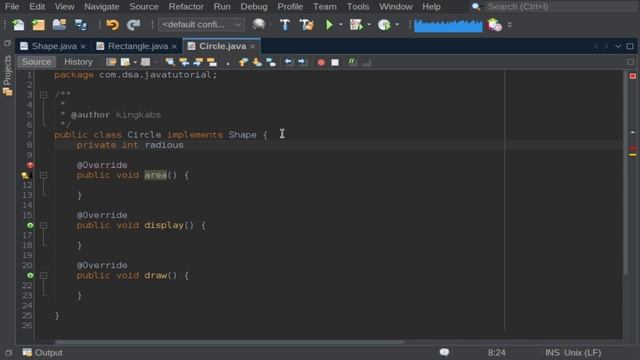Screen dimensions: 640x360
Task: Close the Shape.java tab
Action: [83, 47]
